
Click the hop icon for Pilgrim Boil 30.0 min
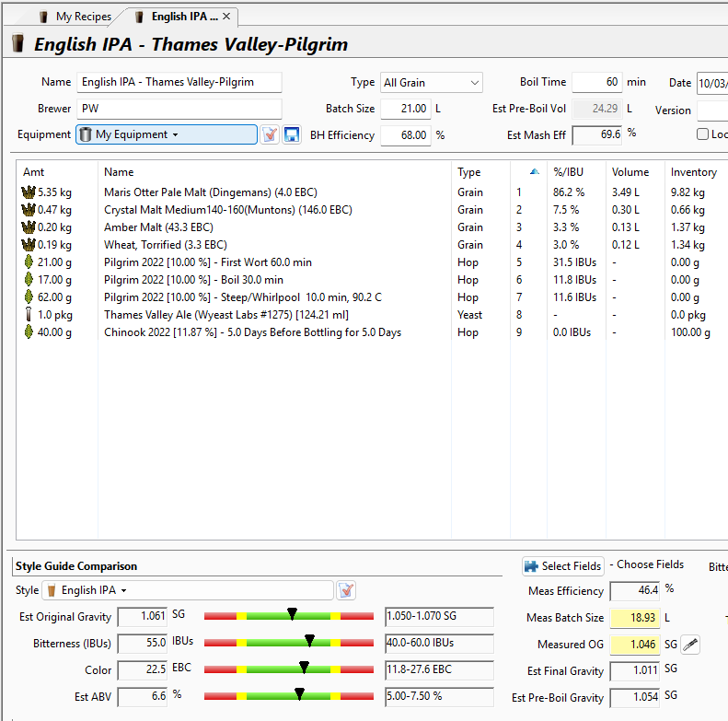click(29, 280)
